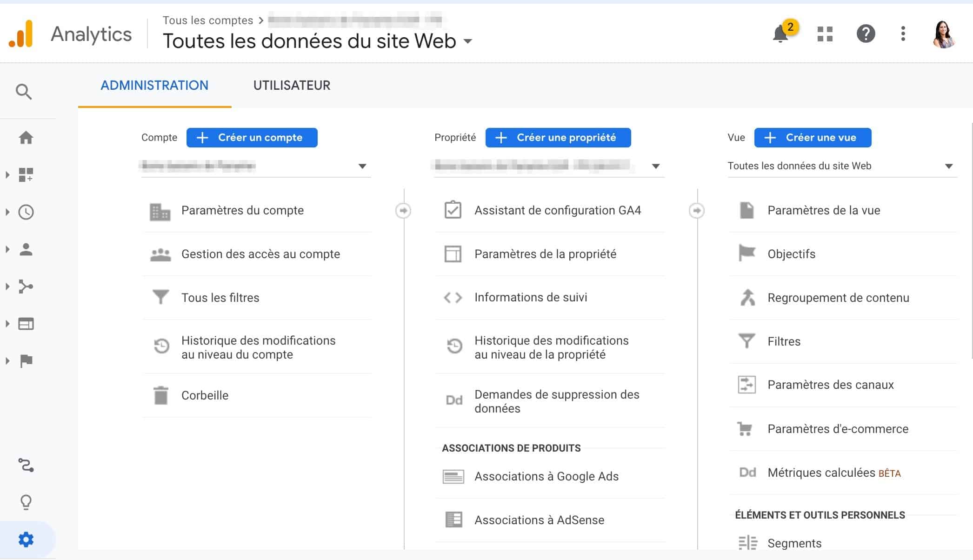
Task: Open Acquisition arrows icon in sidebar
Action: tap(26, 287)
